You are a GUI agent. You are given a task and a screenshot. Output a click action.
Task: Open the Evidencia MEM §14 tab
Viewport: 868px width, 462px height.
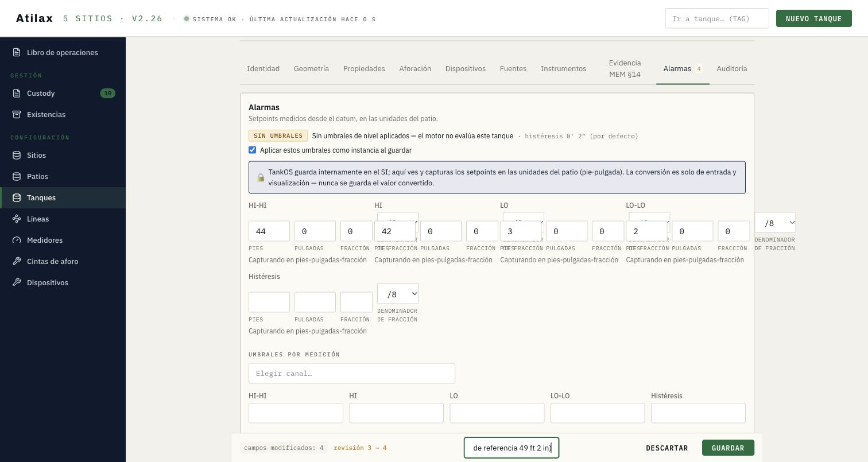click(625, 69)
